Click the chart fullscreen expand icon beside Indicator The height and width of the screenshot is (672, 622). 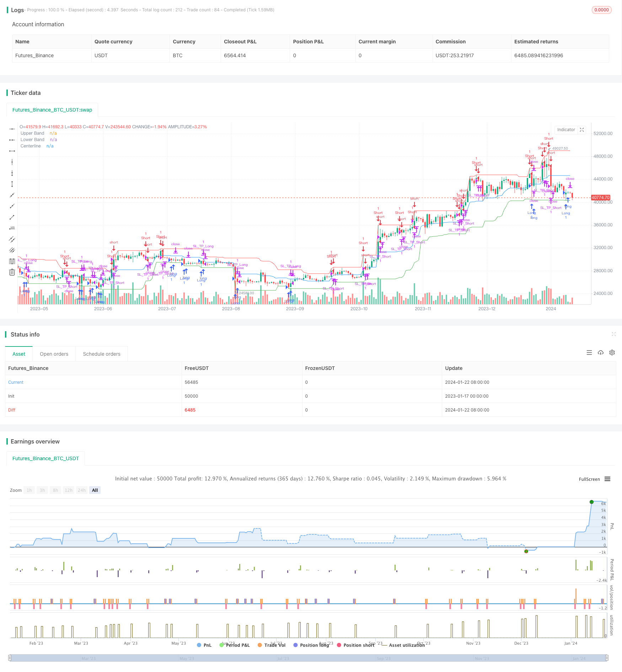[582, 130]
